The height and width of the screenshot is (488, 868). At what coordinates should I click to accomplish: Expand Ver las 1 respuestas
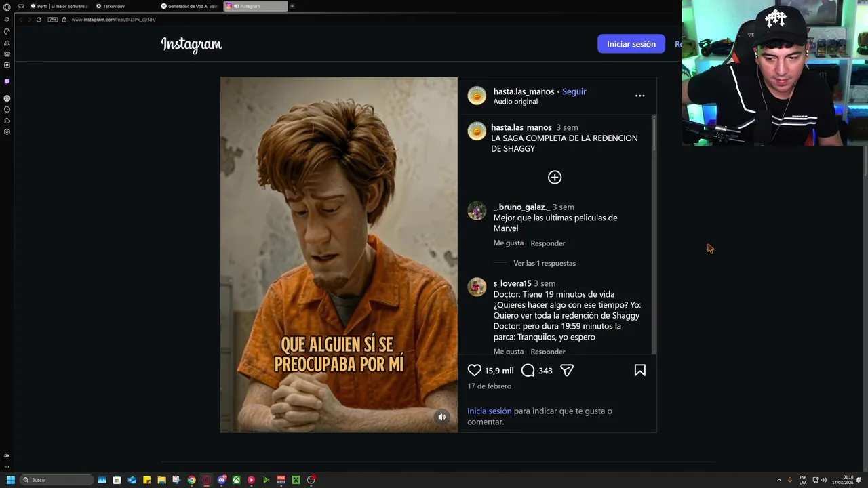tap(544, 263)
